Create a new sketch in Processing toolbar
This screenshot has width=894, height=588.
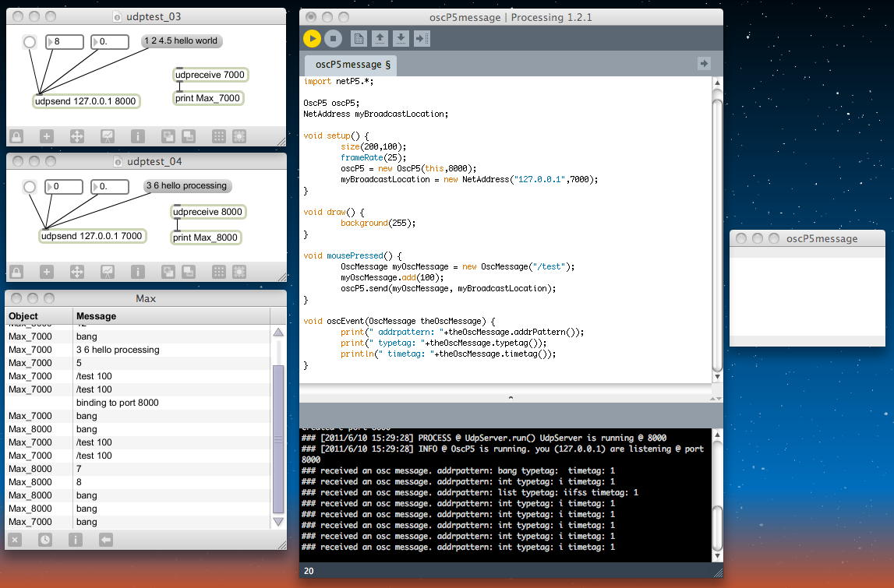[x=359, y=38]
